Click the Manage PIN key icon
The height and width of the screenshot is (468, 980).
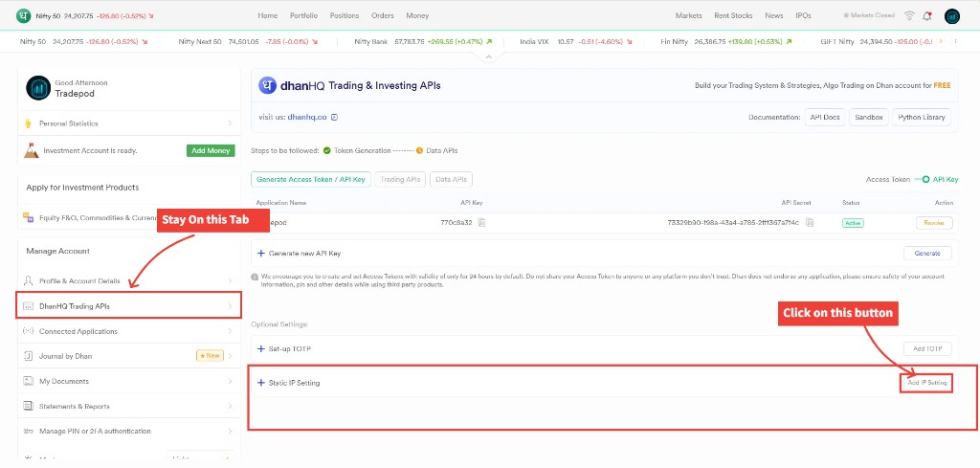pos(28,431)
